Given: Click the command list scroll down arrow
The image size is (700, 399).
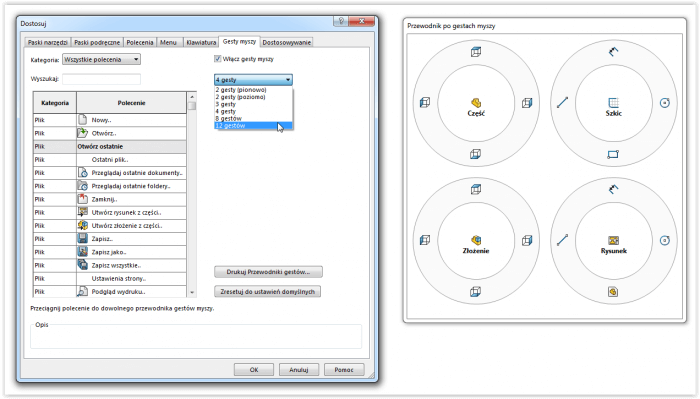Looking at the screenshot, I should [192, 293].
